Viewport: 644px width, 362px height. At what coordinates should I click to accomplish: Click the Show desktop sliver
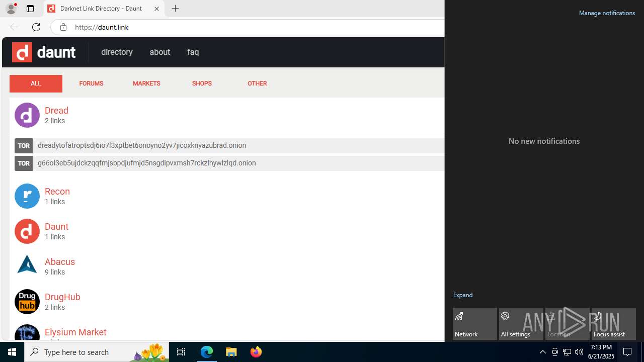(x=642, y=352)
